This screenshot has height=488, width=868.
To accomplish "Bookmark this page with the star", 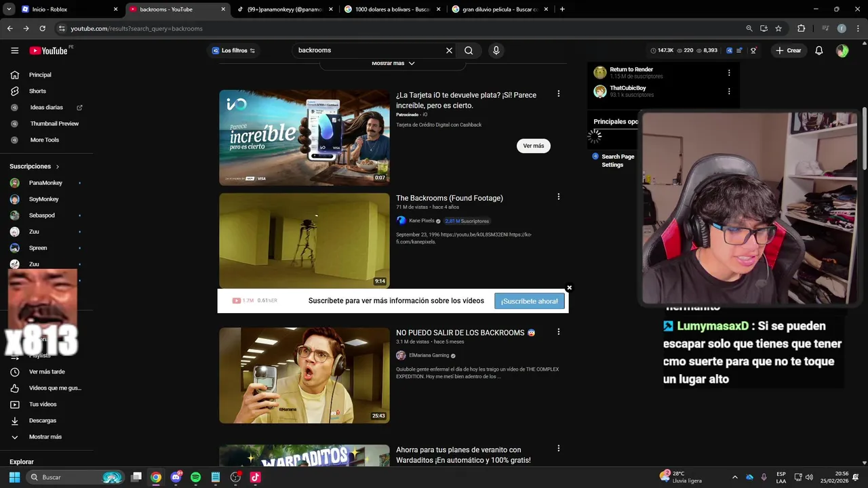I will tap(778, 28).
